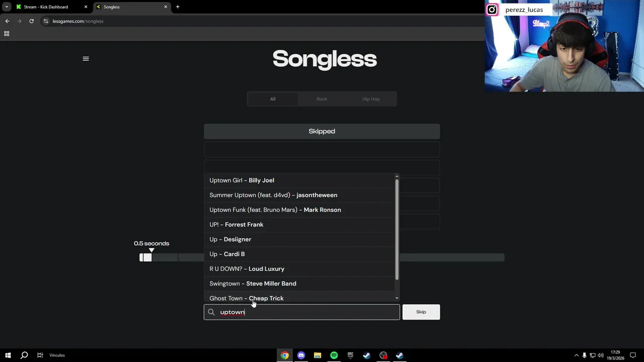Screen dimensions: 644x362
Task: Open the browser apps grid icon
Action: click(7, 34)
